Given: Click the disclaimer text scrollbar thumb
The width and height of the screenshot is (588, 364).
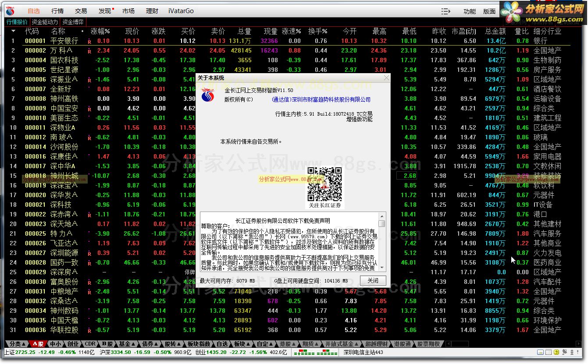Looking at the screenshot, I should click(382, 223).
